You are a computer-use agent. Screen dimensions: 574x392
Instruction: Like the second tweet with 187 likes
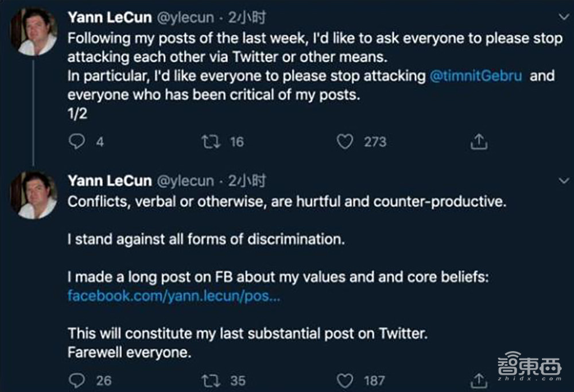point(344,380)
